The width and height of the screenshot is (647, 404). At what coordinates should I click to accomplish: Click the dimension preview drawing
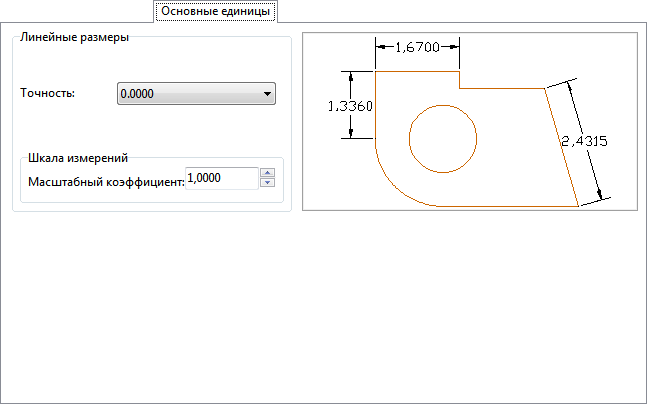470,121
